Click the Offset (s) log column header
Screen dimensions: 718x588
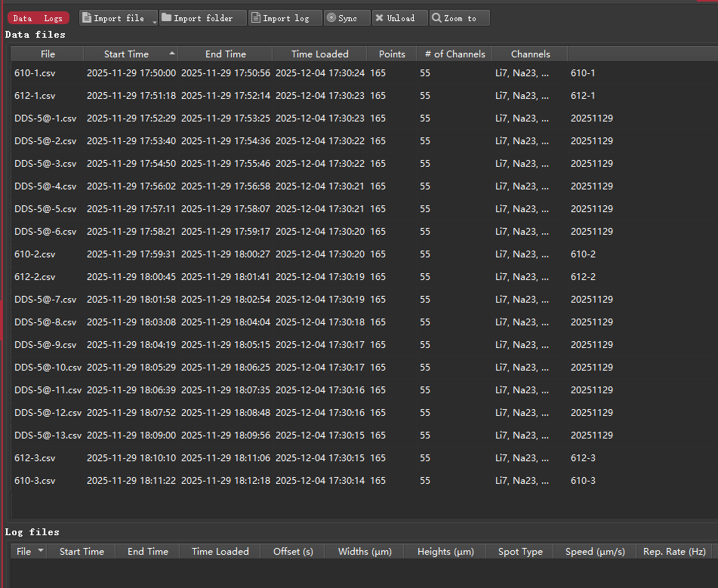tap(293, 552)
